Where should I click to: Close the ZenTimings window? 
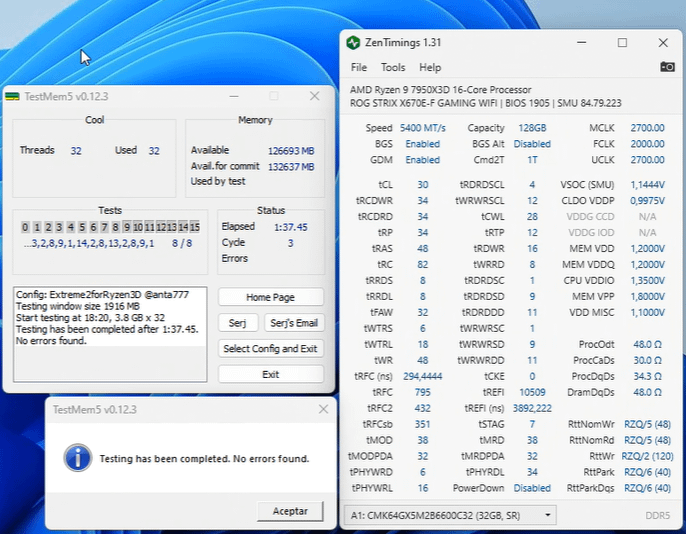tap(663, 42)
